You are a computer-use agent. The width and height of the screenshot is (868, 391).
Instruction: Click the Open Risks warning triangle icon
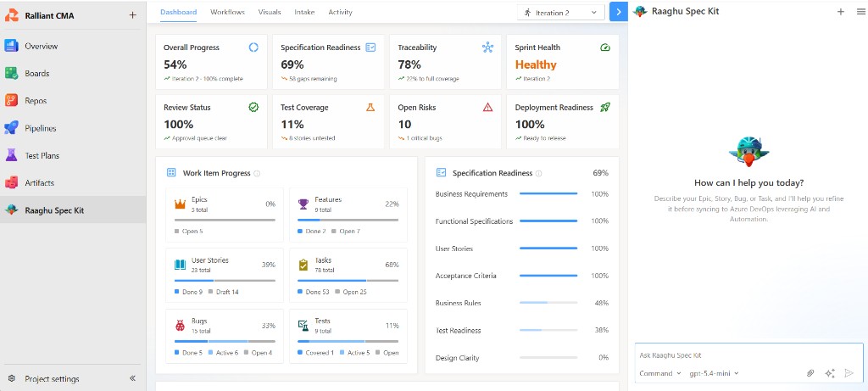tap(487, 107)
